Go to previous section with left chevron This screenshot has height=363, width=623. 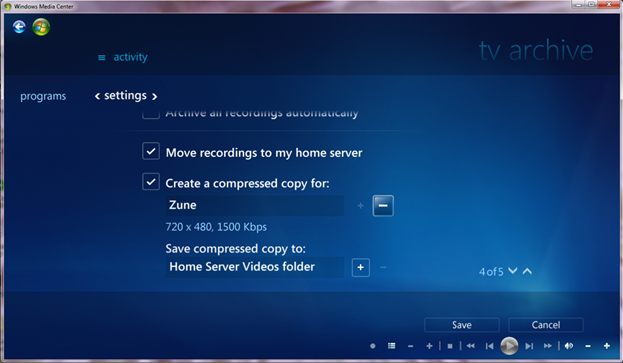[x=97, y=96]
